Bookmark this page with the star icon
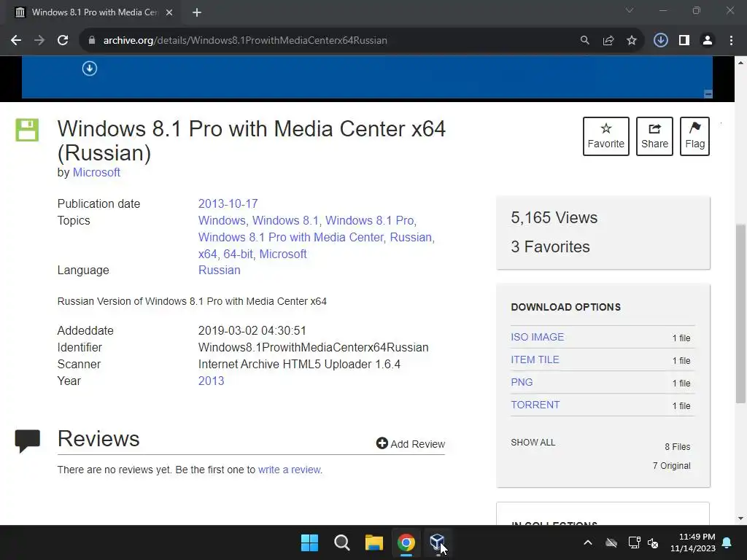The image size is (747, 560). click(x=632, y=41)
